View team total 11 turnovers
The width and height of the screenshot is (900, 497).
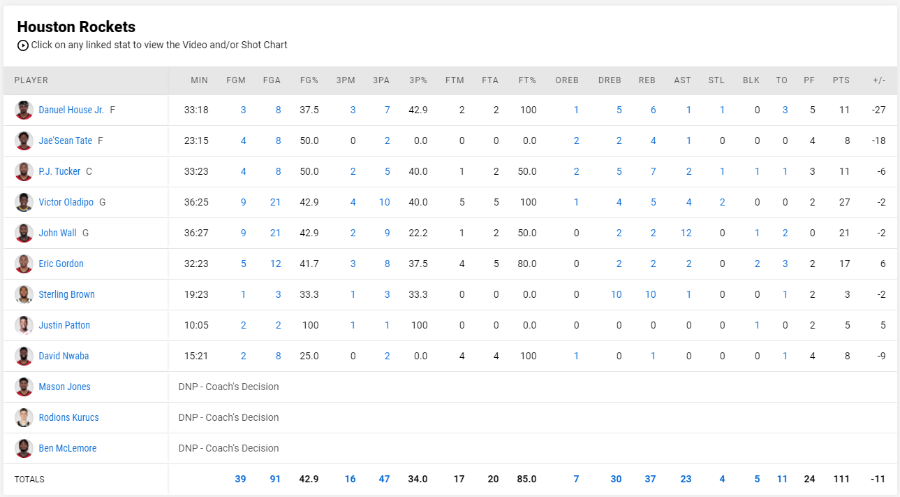tap(782, 479)
